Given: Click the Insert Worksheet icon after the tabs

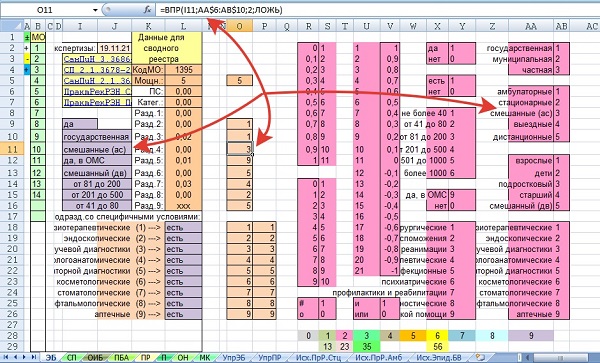Looking at the screenshot, I should point(479,358).
